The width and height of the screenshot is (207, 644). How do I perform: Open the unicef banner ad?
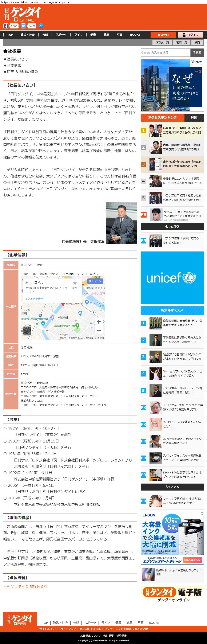pos(172,278)
